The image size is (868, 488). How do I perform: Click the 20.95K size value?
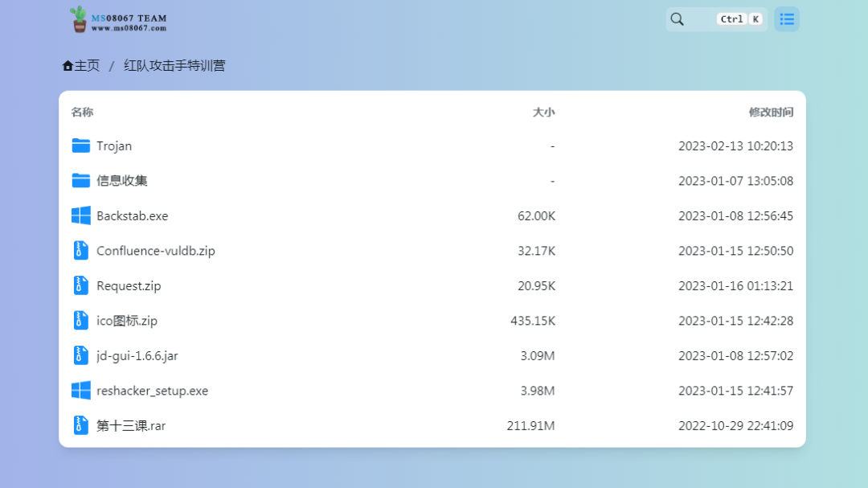536,286
